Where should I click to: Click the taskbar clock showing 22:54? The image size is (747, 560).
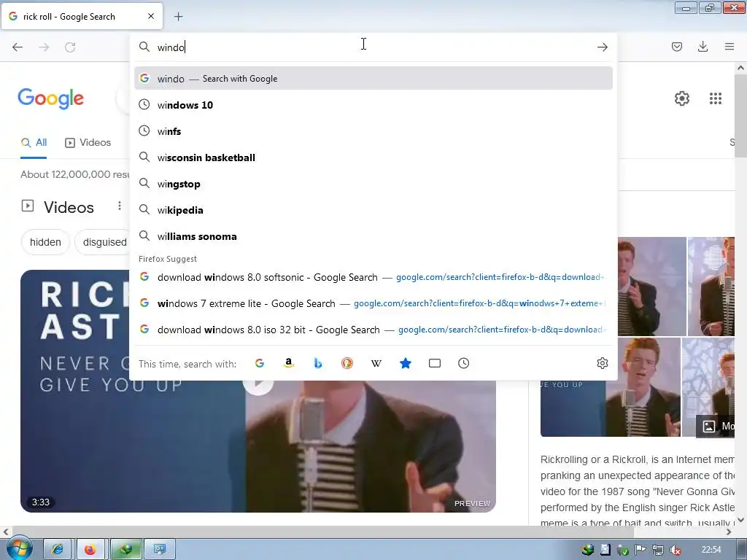[x=711, y=550]
